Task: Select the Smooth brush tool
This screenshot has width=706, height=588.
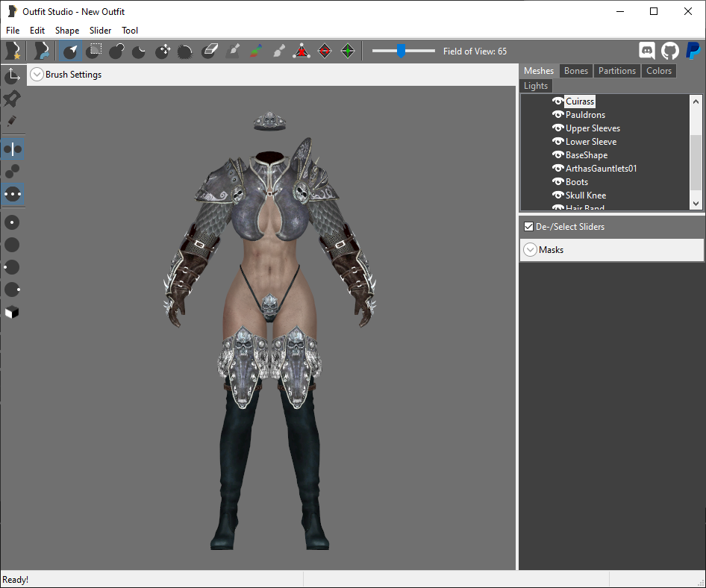Action: [184, 51]
